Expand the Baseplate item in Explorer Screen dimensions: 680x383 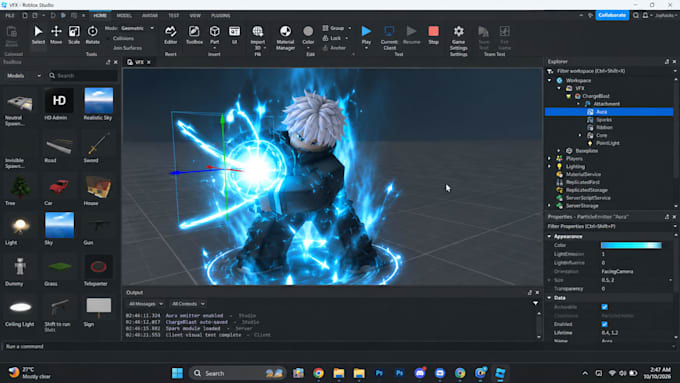(559, 151)
